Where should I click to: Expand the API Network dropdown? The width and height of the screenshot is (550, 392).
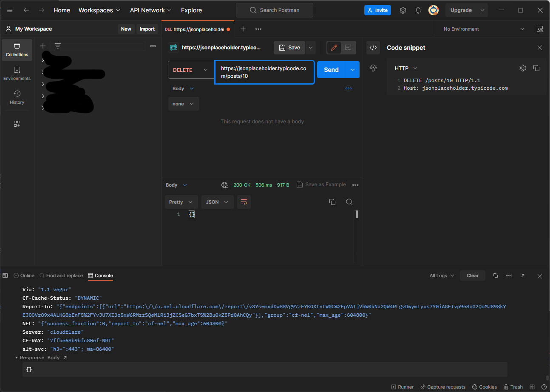click(x=151, y=10)
